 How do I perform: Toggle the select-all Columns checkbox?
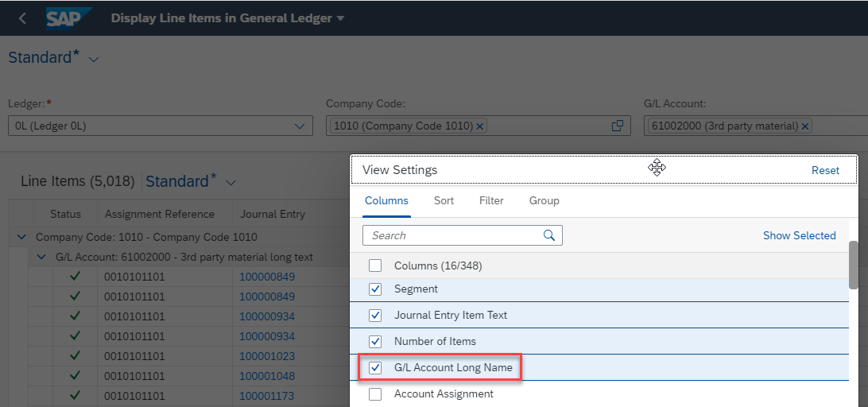click(375, 266)
